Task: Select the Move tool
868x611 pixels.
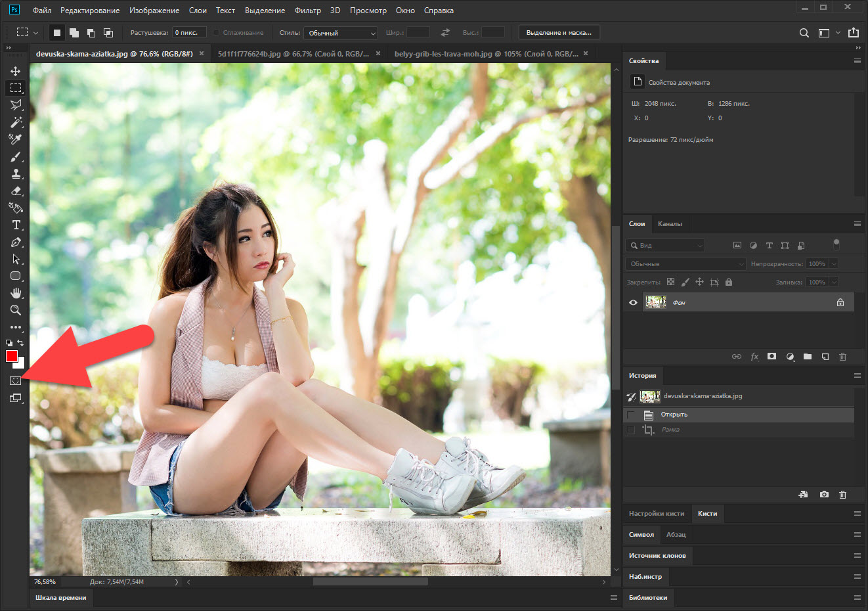Action: pyautogui.click(x=16, y=71)
